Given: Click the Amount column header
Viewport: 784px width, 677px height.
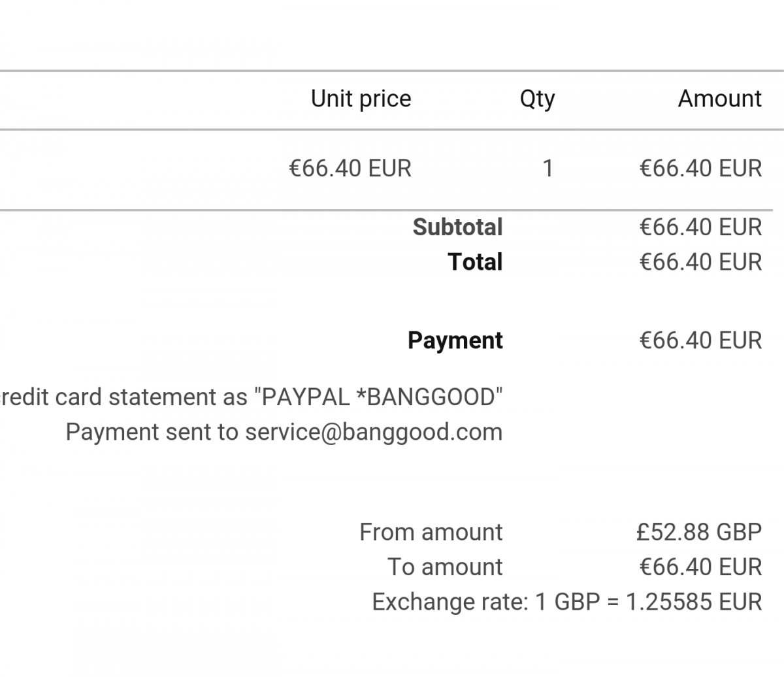Looking at the screenshot, I should 719,98.
